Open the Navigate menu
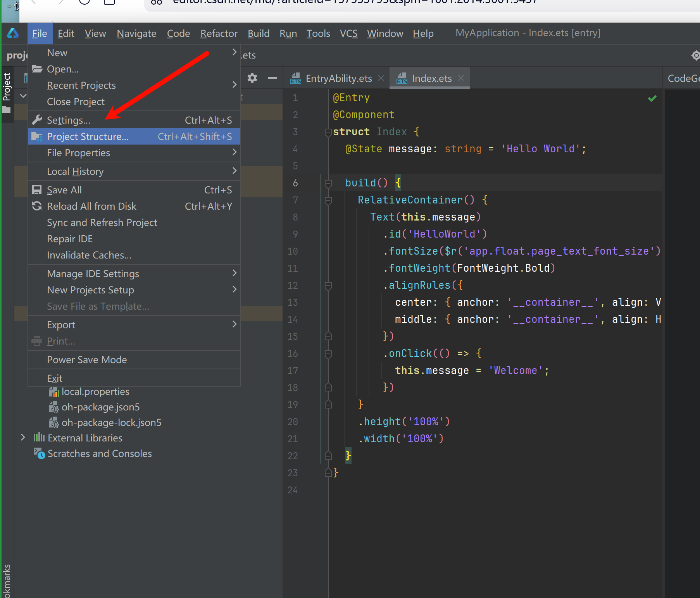This screenshot has height=598, width=700. (x=136, y=34)
